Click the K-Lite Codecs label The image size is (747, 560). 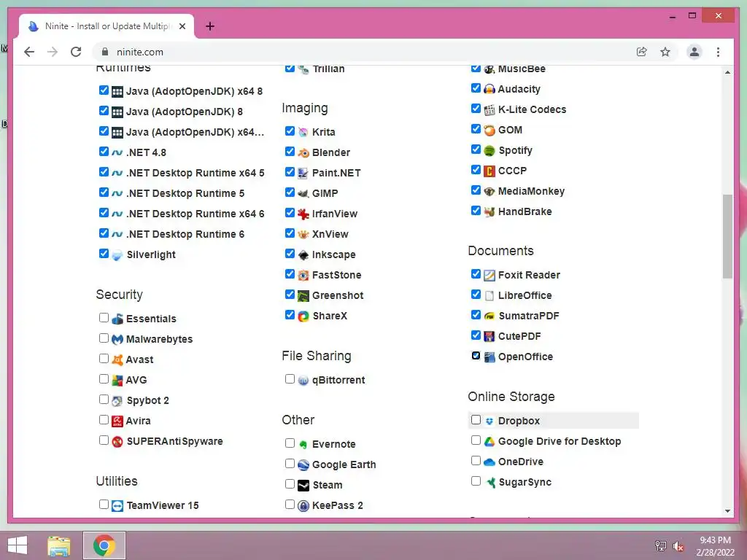(532, 110)
